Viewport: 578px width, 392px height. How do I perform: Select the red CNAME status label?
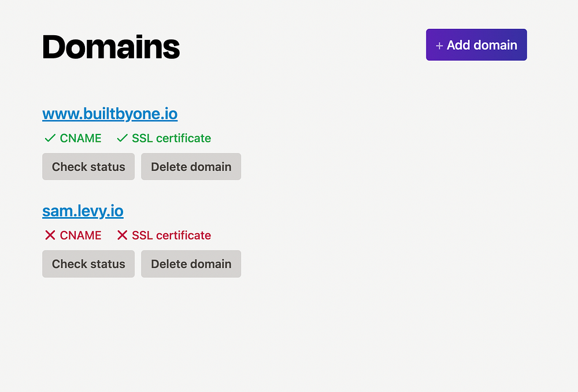coord(80,236)
